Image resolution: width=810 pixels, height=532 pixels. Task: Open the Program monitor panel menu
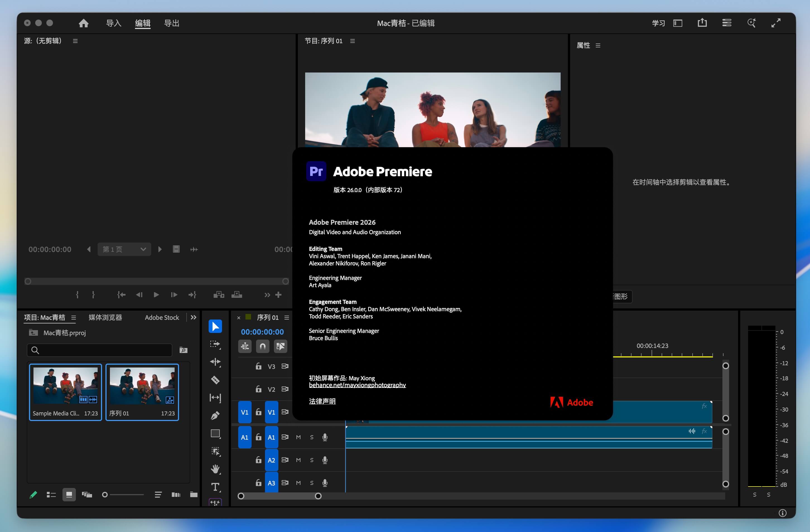(353, 41)
